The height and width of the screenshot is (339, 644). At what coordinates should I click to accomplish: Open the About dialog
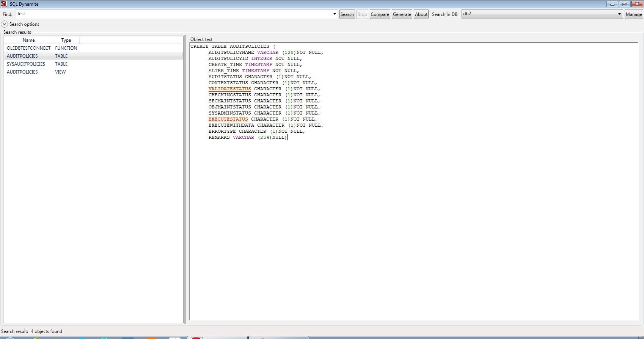click(421, 14)
